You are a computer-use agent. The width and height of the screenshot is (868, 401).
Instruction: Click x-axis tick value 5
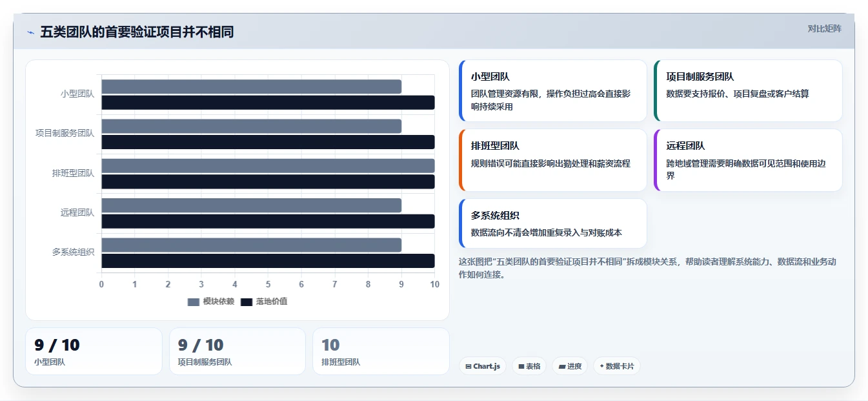coord(268,284)
